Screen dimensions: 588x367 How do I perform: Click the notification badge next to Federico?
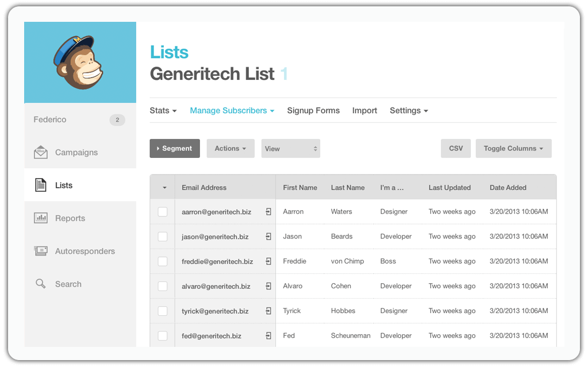[x=117, y=119]
